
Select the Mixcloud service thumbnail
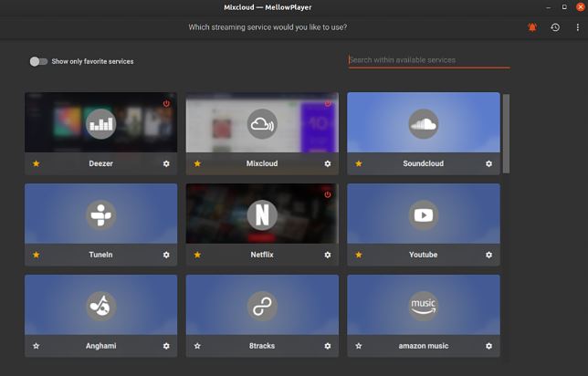262,122
